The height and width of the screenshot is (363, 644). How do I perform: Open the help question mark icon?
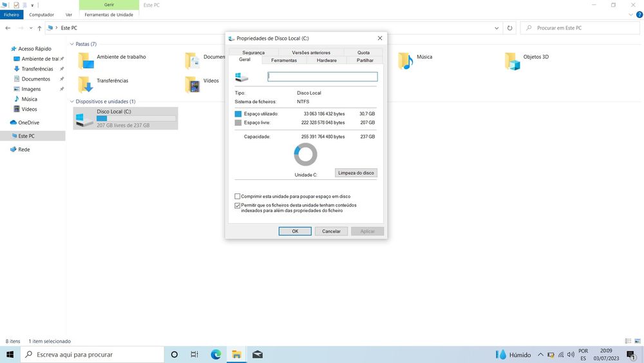pyautogui.click(x=639, y=14)
